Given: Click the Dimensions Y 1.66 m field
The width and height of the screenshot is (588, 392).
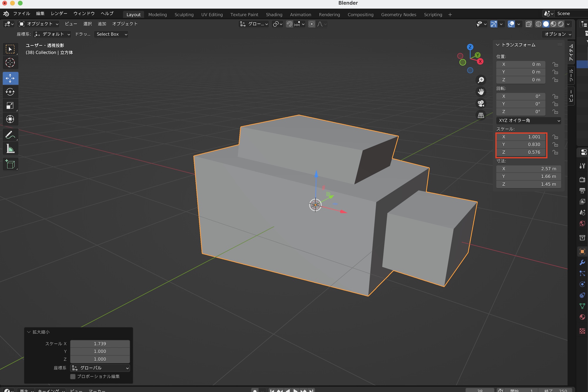Looking at the screenshot, I should [528, 176].
